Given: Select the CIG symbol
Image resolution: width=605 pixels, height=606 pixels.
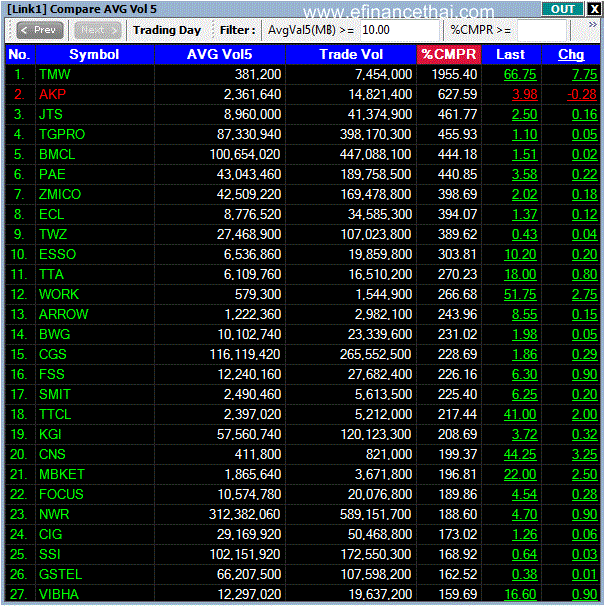Looking at the screenshot, I should click(51, 535).
